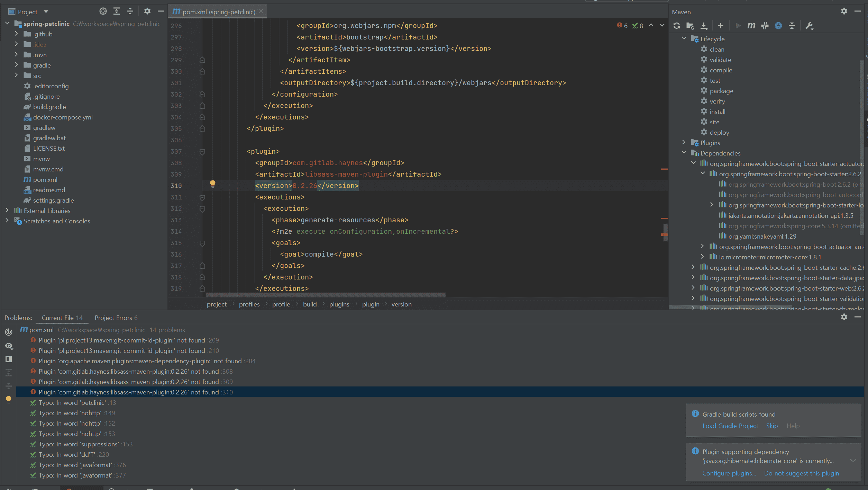
Task: Toggle Skip Tests mode in Maven
Action: click(778, 26)
